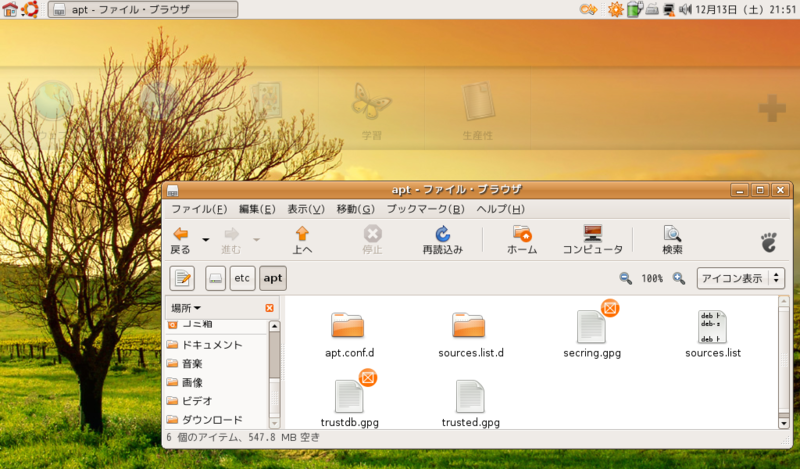
Task: Open the ブックマーク(B) menu
Action: [x=425, y=209]
